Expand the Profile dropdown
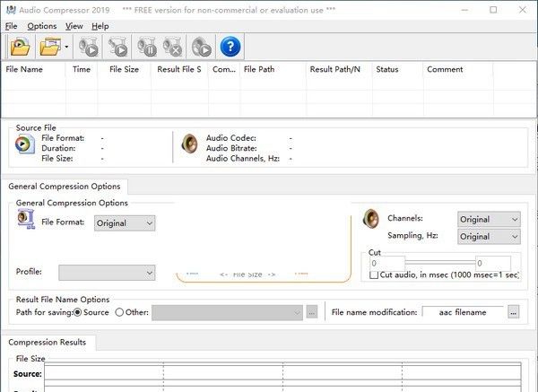The height and width of the screenshot is (392, 538). (107, 273)
